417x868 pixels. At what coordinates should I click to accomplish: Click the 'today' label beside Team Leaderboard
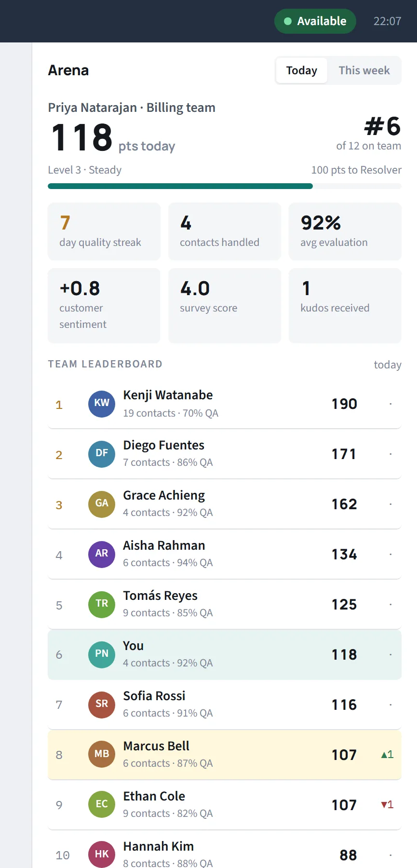tap(388, 365)
